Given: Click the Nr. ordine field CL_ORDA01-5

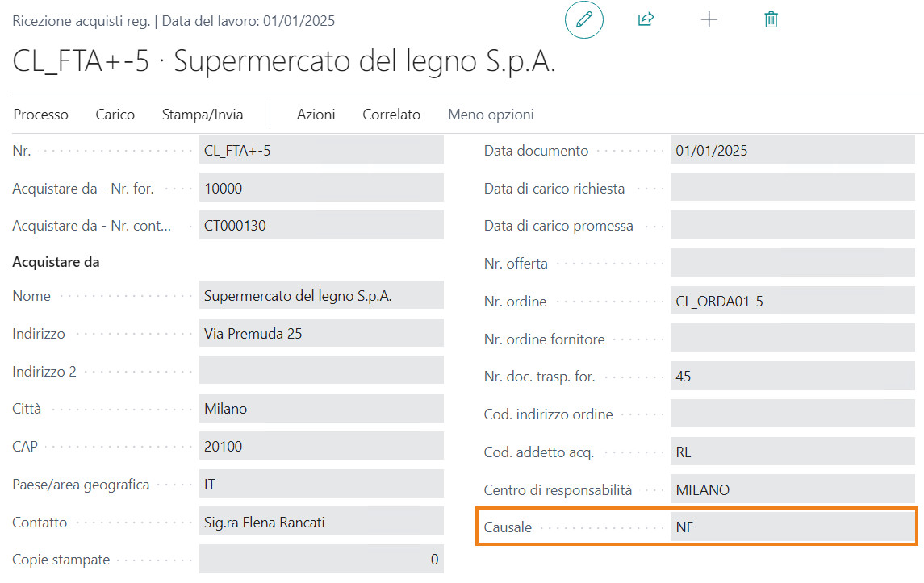Looking at the screenshot, I should coord(792,302).
